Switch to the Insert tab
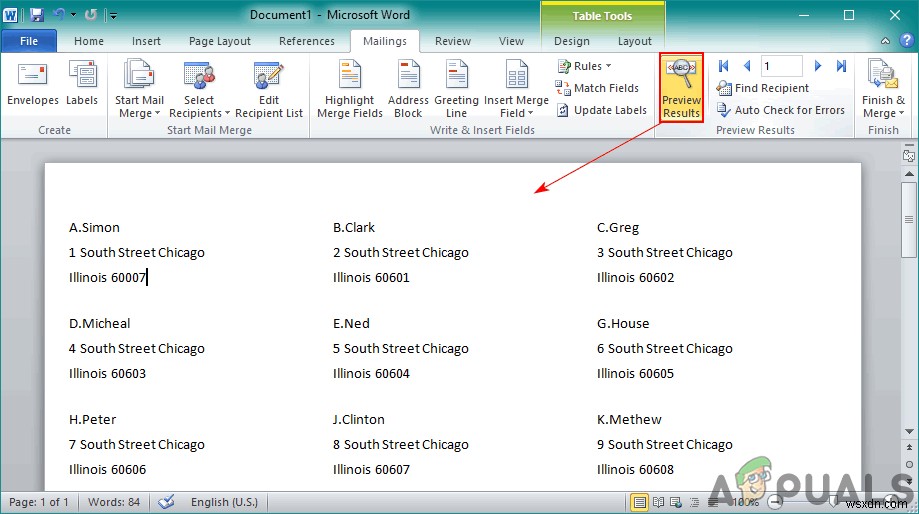The height and width of the screenshot is (514, 919). tap(146, 41)
